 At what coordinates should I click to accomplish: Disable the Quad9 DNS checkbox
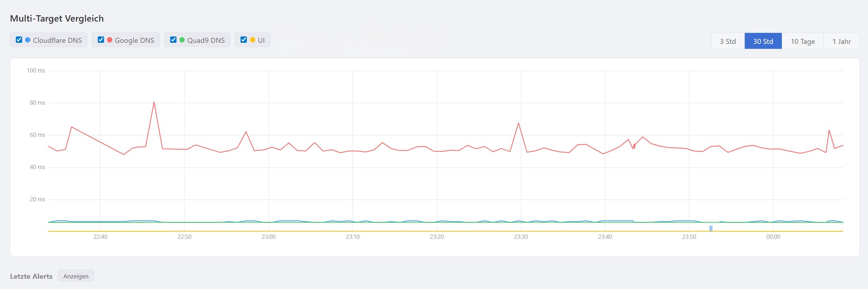[173, 40]
